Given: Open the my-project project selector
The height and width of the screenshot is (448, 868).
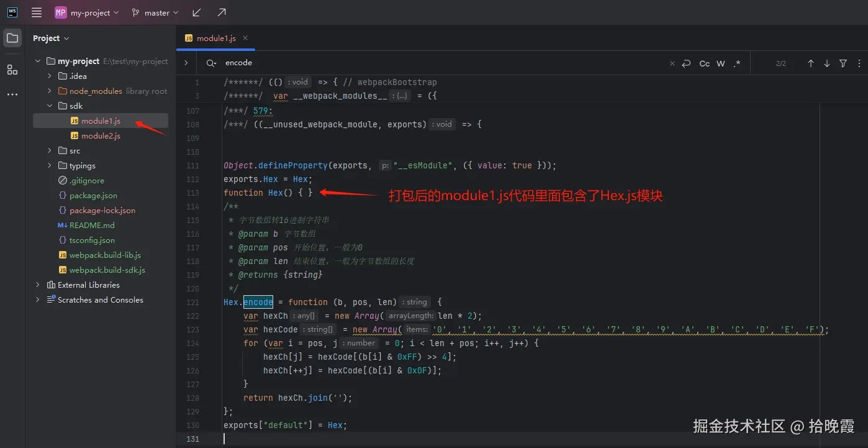Looking at the screenshot, I should [x=86, y=12].
